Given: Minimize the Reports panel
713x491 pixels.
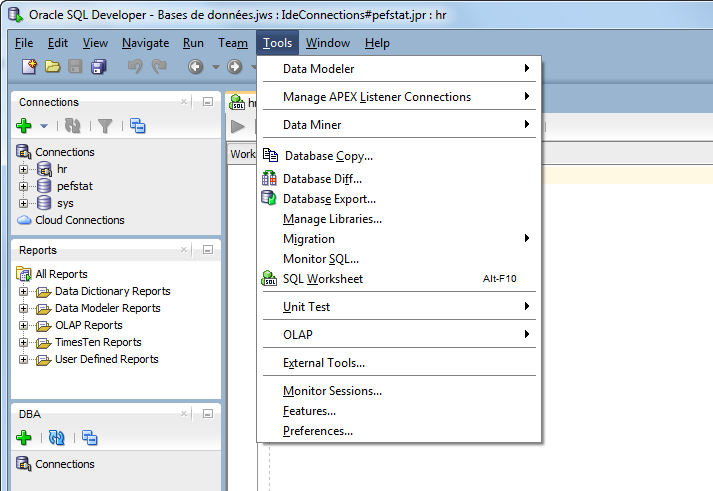Looking at the screenshot, I should (208, 250).
